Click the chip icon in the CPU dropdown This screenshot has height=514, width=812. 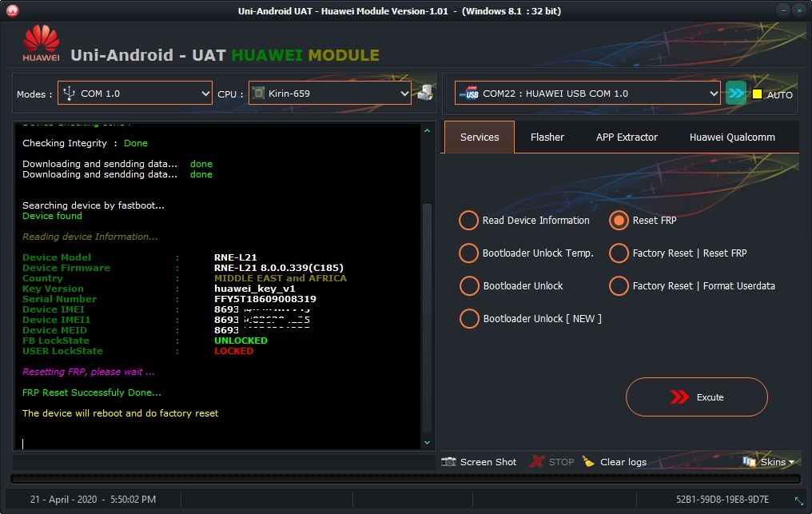pyautogui.click(x=257, y=94)
